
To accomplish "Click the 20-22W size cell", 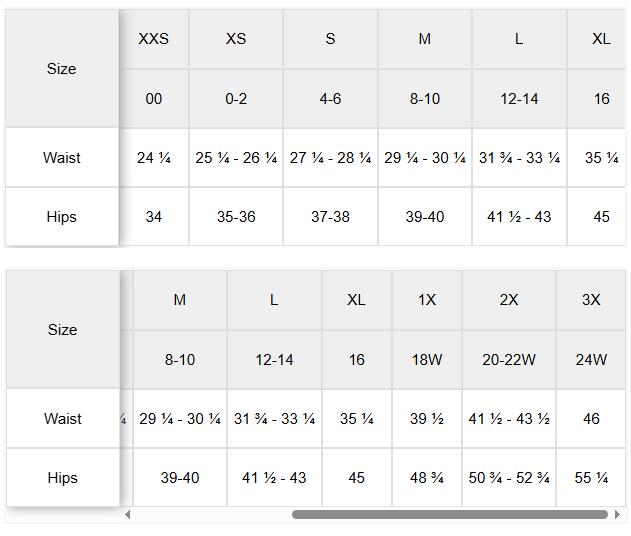I will point(509,360).
